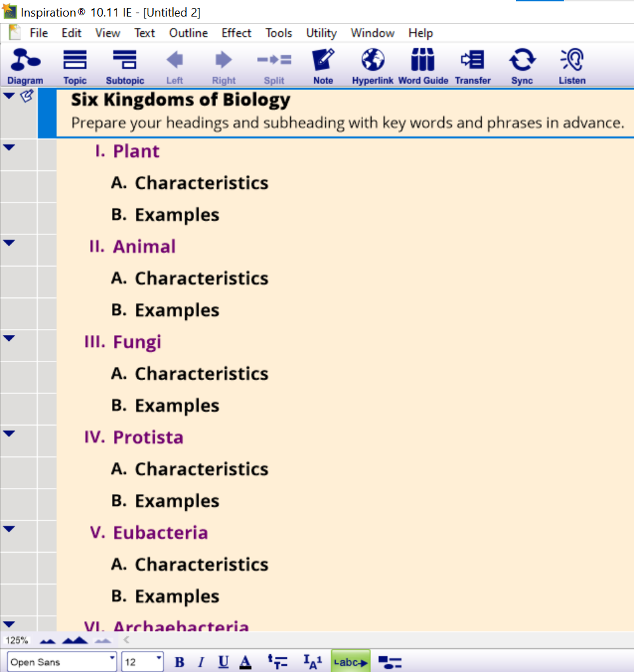Collapse the Animal topic
Viewport: 634px width, 672px height.
9,243
